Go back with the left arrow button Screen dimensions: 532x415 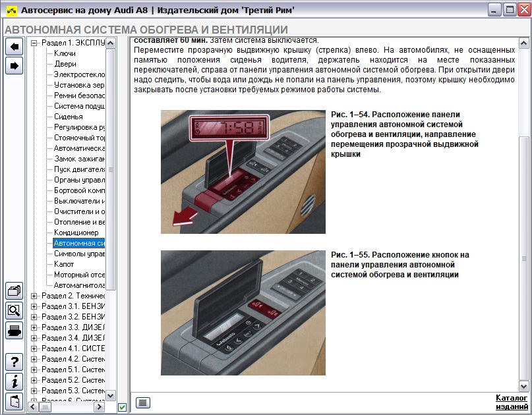click(x=15, y=47)
